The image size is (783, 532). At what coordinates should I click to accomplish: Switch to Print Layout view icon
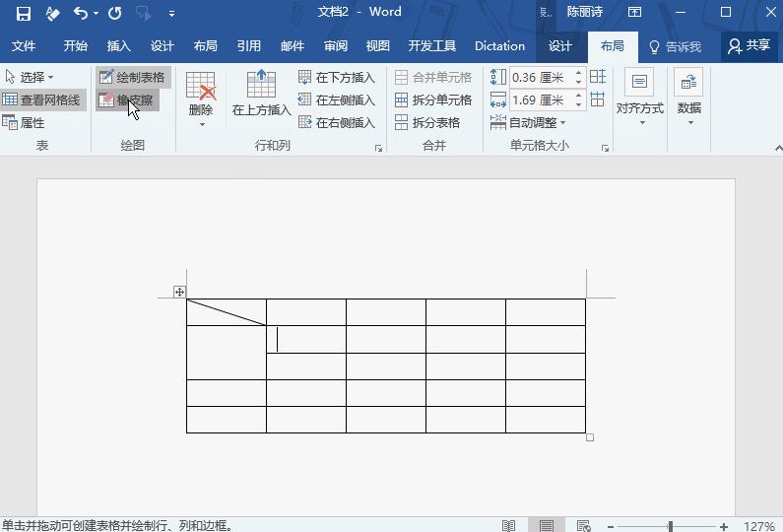(x=547, y=525)
